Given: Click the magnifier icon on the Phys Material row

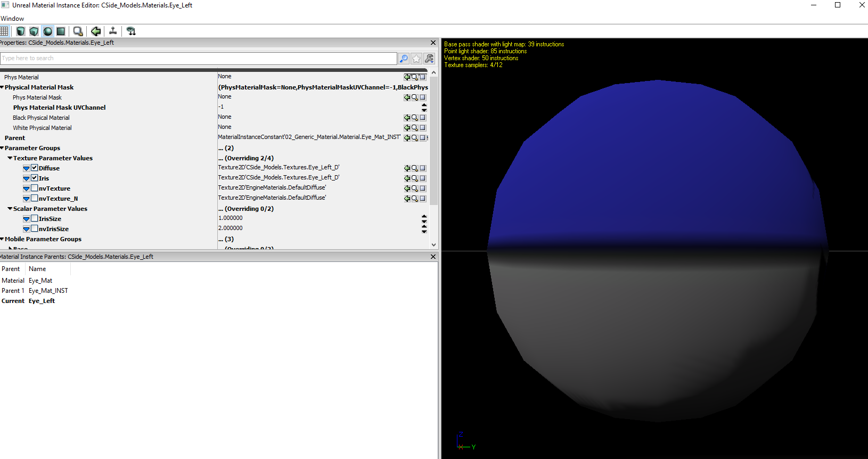Looking at the screenshot, I should 415,77.
